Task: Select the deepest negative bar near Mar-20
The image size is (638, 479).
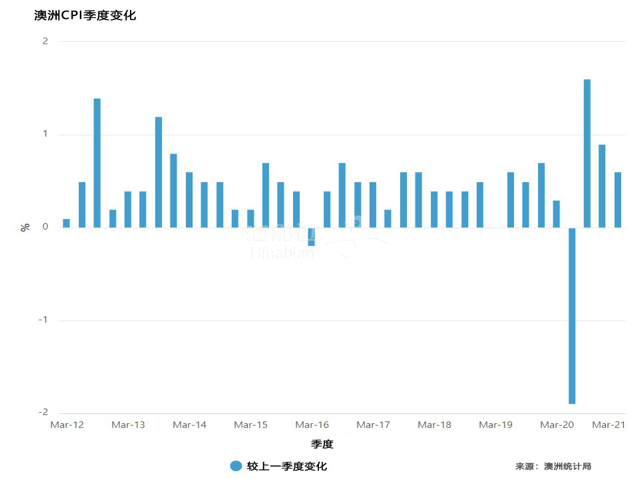Action: (x=572, y=315)
